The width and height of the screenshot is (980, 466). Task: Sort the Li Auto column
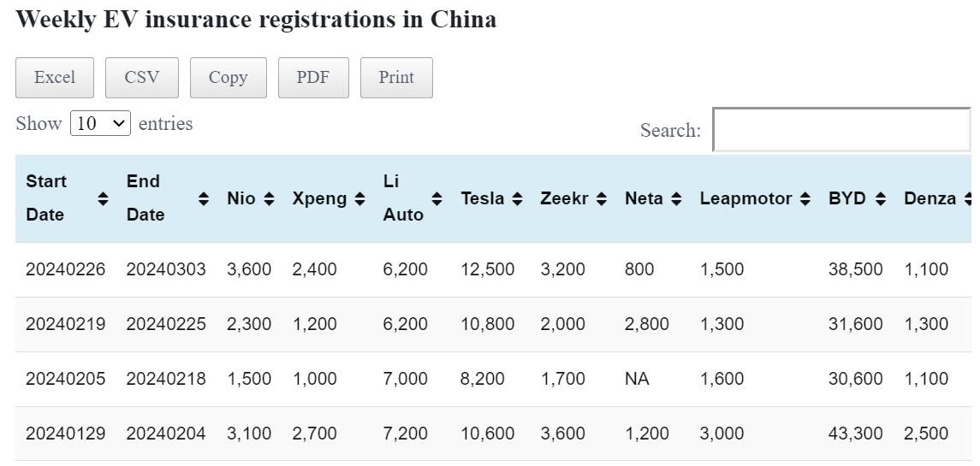click(437, 198)
